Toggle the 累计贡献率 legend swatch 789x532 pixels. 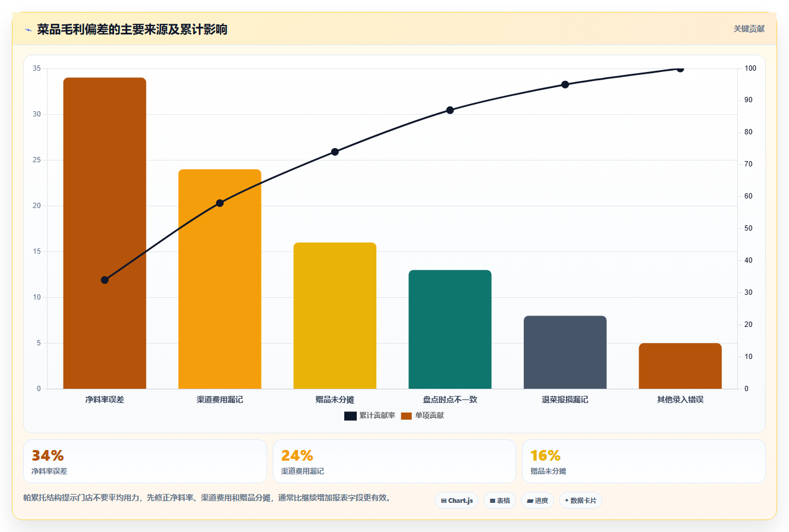350,416
